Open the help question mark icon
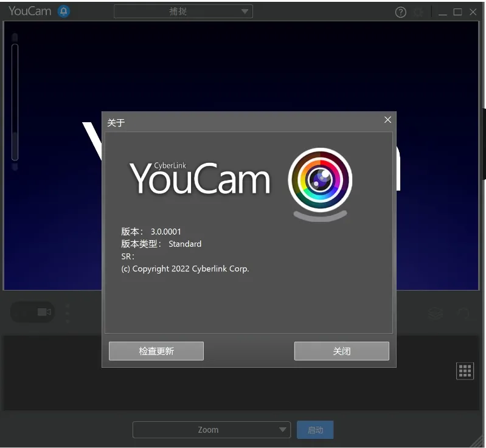The width and height of the screenshot is (486, 448). (x=400, y=12)
